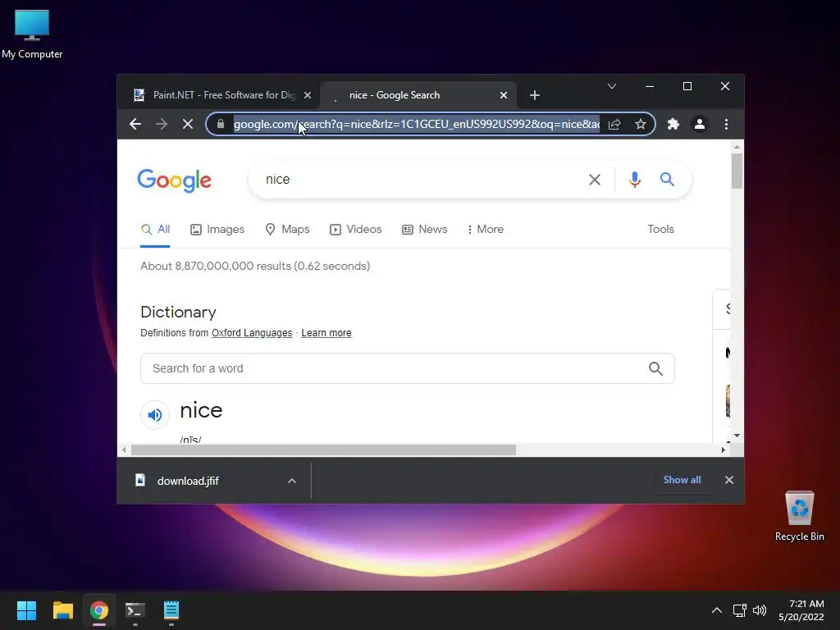Switch to Maps results
Image resolution: width=840 pixels, height=630 pixels.
(288, 230)
